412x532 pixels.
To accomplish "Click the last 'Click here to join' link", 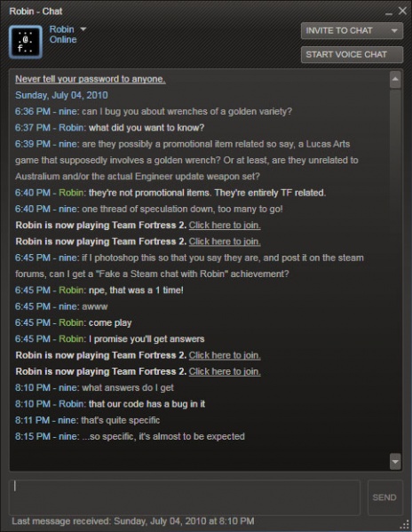I will (x=225, y=371).
